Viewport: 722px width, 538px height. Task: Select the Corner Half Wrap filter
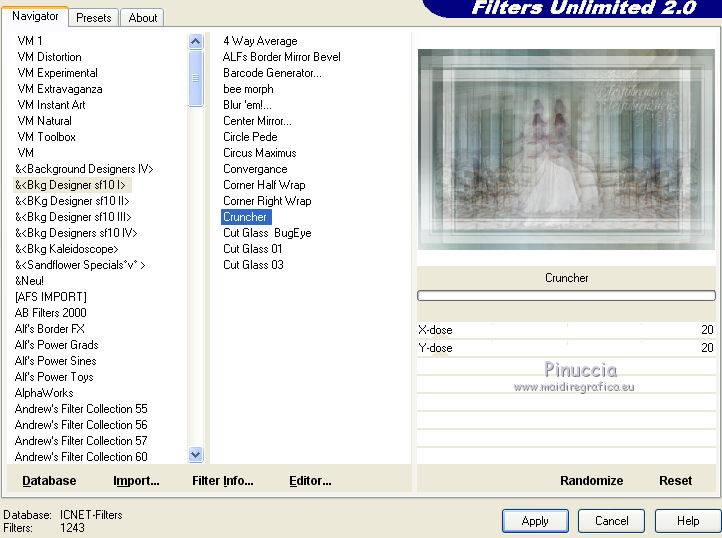[264, 185]
